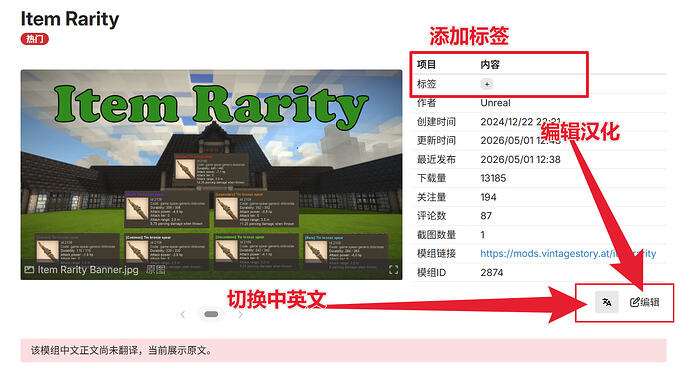Click the 标签 row label

[426, 84]
